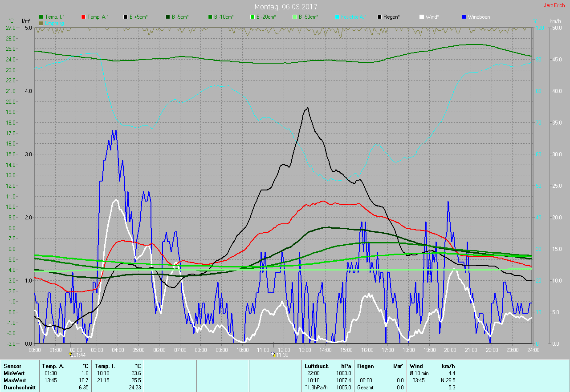The width and height of the screenshot is (570, 392).
Task: Click the red 'Jarz Erich' text
Action: coord(554,5)
